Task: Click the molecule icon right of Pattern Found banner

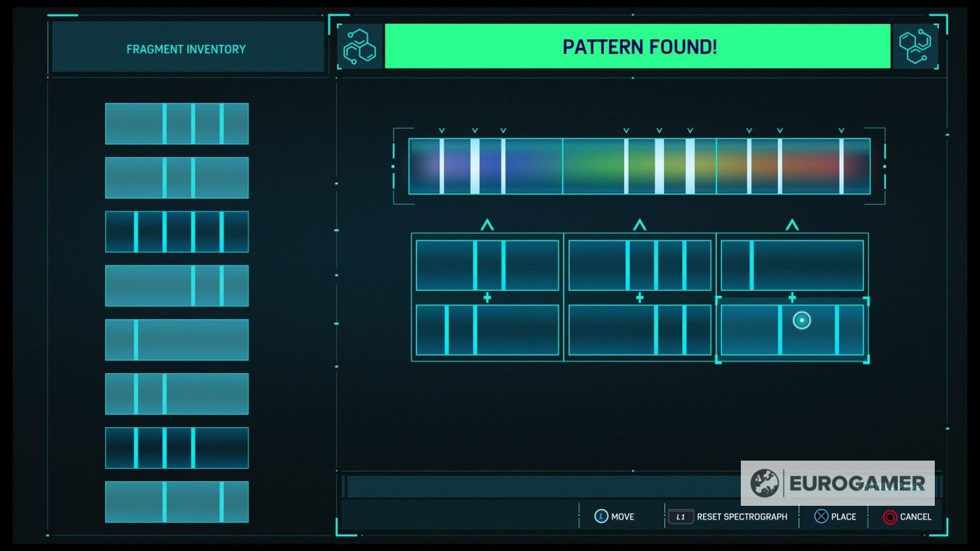Action: (914, 47)
